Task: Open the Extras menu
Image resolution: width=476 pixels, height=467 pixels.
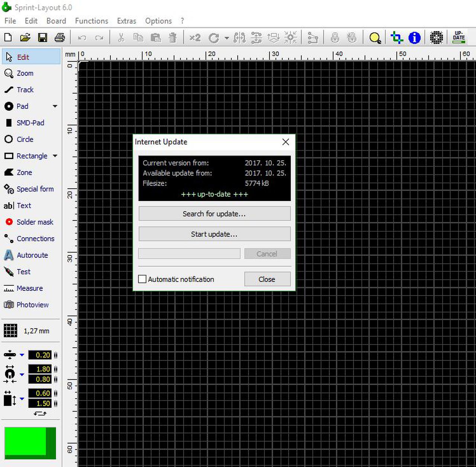Action: 126,21
